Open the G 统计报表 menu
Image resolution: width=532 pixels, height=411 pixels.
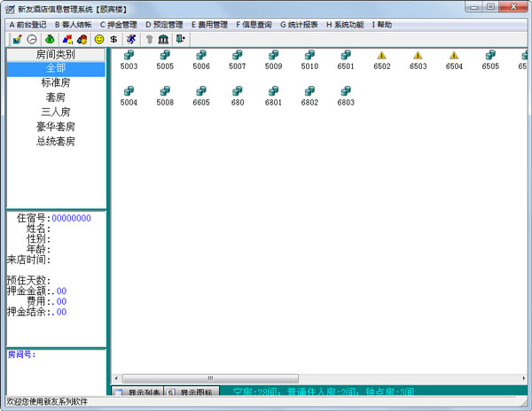[300, 25]
